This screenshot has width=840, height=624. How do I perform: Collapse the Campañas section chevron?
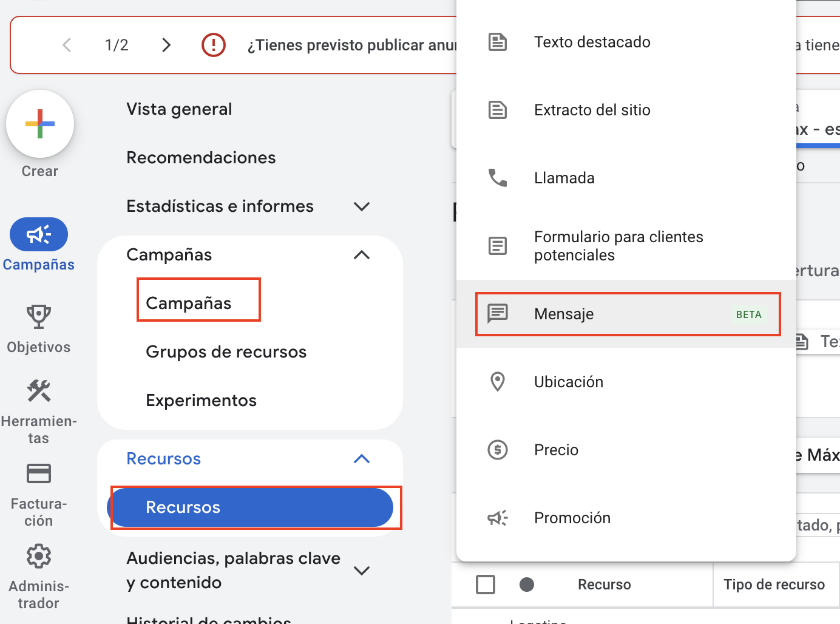point(362,255)
